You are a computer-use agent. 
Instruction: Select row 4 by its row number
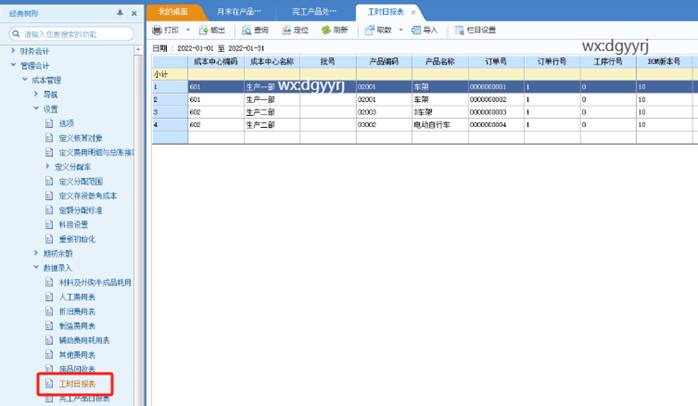170,125
